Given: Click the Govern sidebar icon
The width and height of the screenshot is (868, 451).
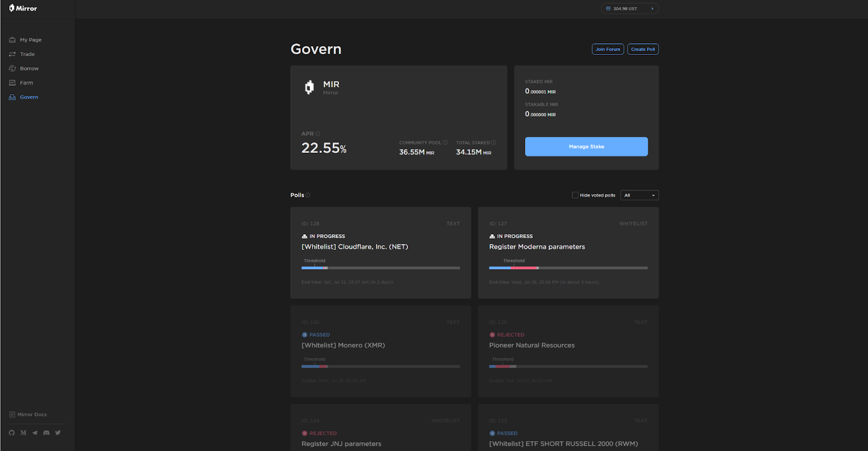Looking at the screenshot, I should tap(12, 97).
